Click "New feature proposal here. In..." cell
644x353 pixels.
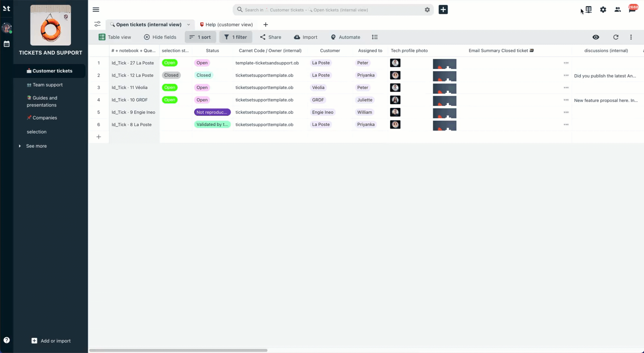click(x=605, y=100)
